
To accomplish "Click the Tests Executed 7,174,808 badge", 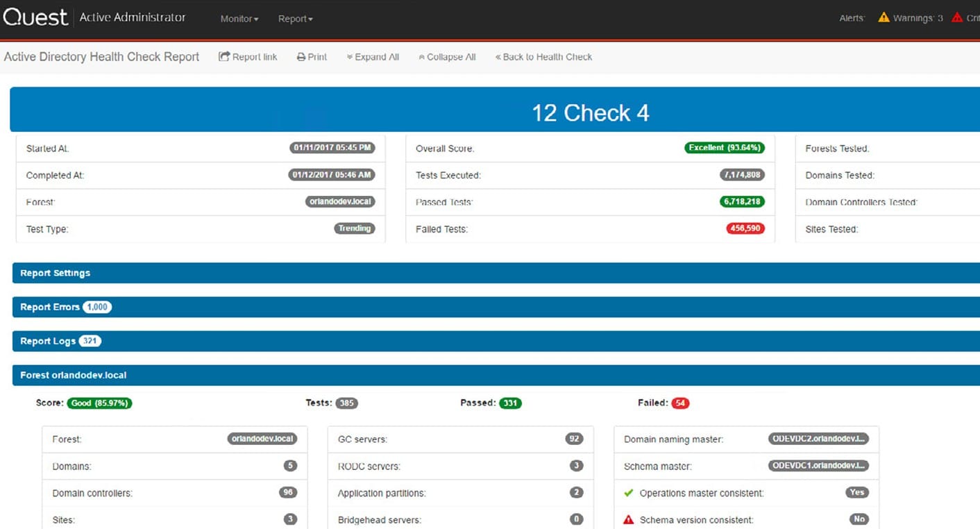I will pos(742,175).
